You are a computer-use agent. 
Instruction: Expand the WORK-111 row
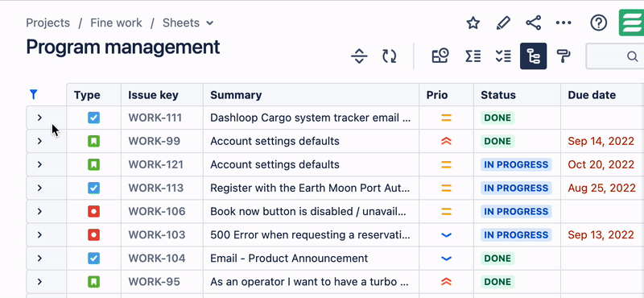(x=39, y=118)
